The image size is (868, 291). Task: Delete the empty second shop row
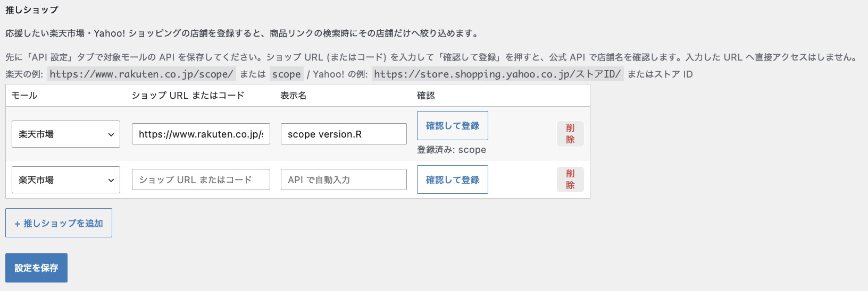coord(570,179)
